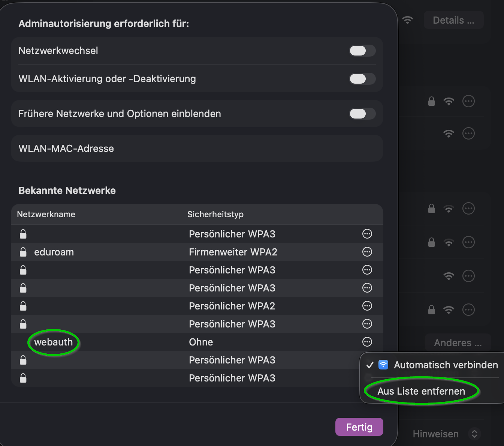Open options menu for webauth network
Viewport: 504px width, 446px height.
pyautogui.click(x=367, y=342)
